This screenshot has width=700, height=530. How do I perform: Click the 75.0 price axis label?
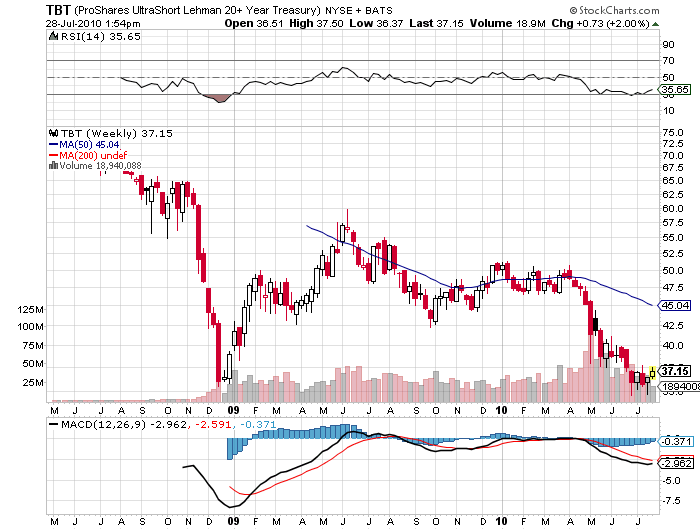tap(673, 133)
